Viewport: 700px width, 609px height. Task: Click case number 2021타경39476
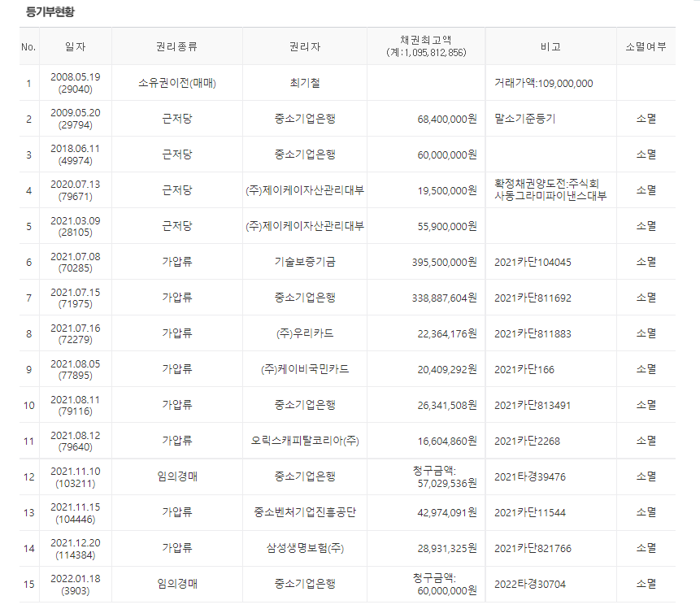click(530, 476)
